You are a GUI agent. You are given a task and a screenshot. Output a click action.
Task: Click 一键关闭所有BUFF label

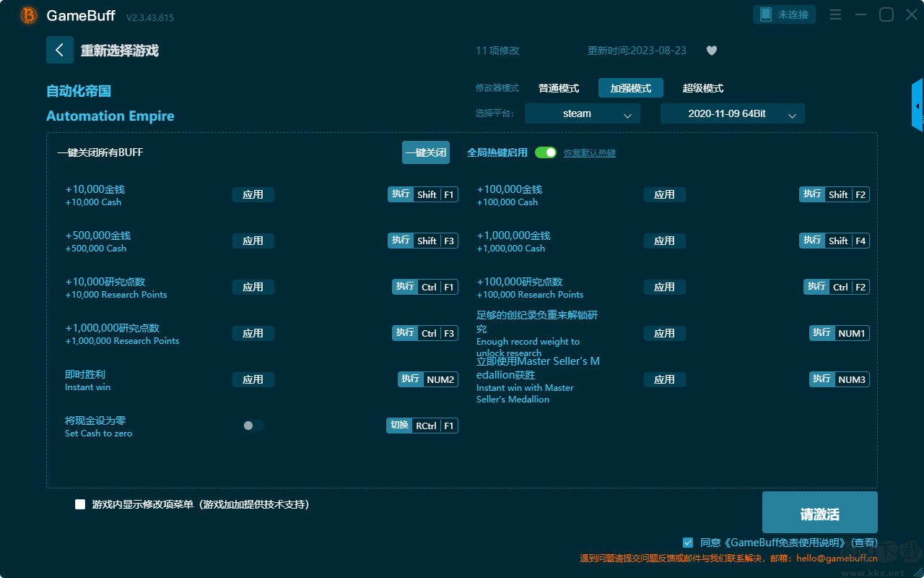100,152
